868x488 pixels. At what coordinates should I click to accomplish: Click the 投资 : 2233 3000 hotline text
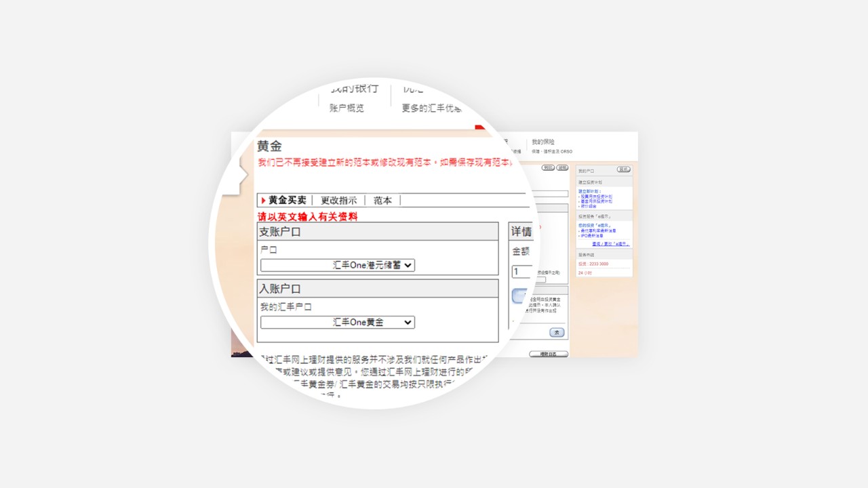(x=593, y=264)
